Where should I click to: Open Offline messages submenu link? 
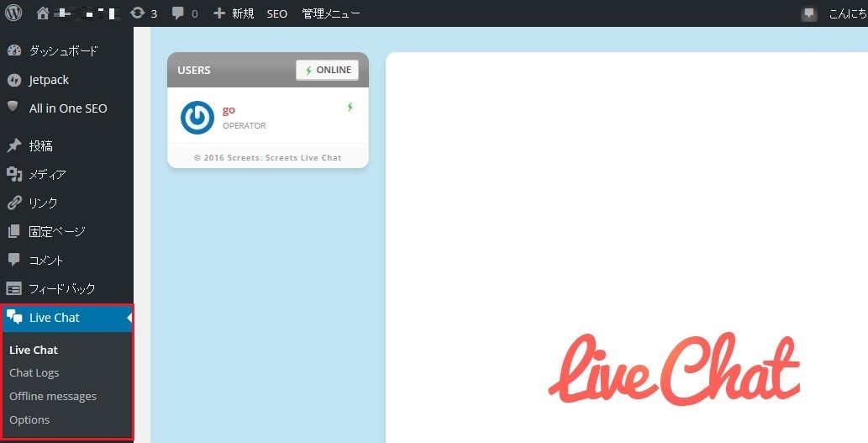[53, 397]
